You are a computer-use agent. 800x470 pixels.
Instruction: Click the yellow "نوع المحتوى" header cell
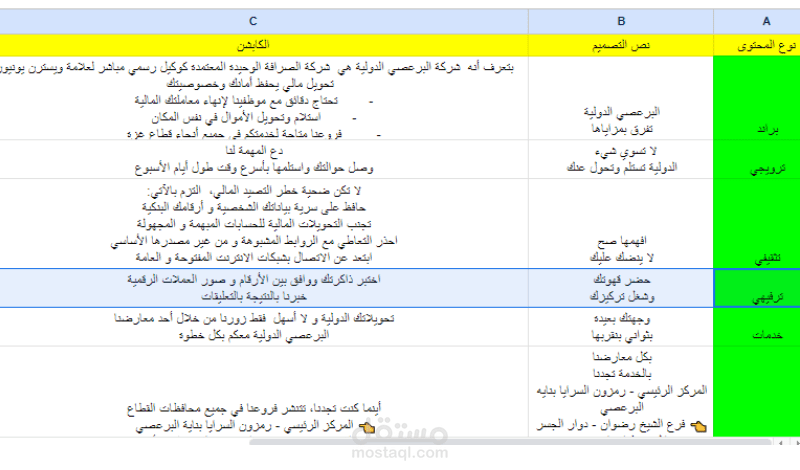click(757, 45)
